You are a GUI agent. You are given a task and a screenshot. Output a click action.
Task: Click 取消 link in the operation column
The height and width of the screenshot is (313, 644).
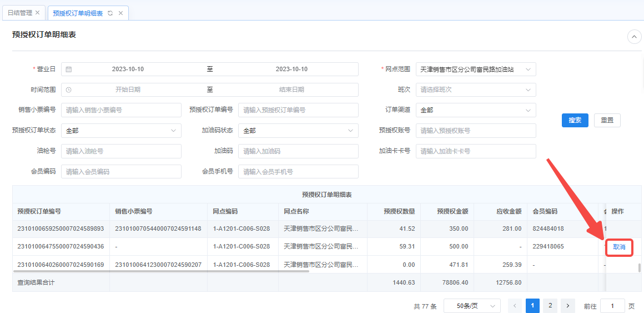[x=619, y=247]
